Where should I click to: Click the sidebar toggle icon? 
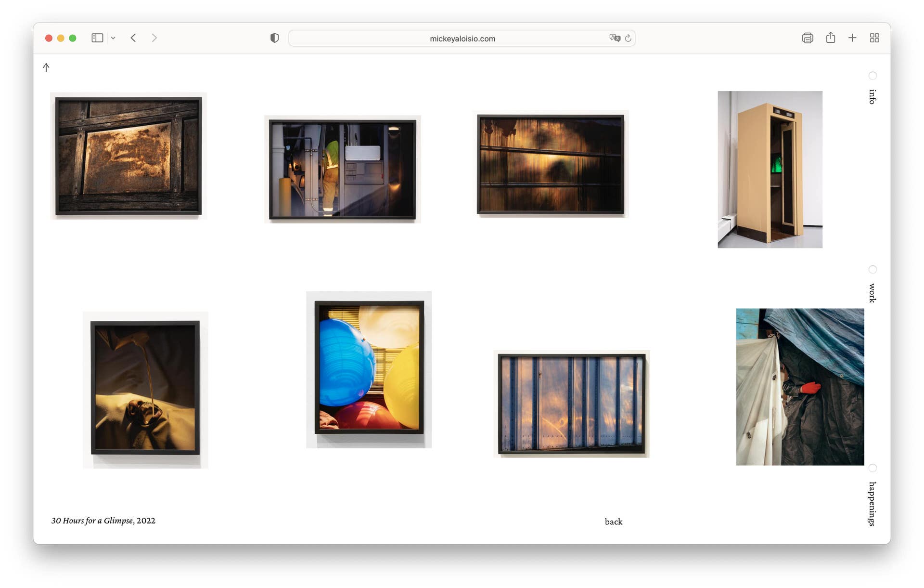(x=97, y=38)
